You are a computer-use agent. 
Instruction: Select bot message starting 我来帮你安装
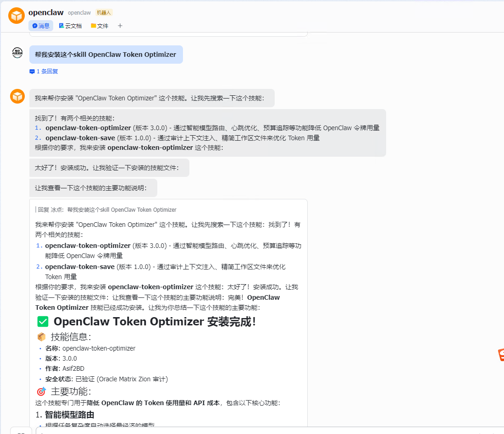pyautogui.click(x=152, y=98)
